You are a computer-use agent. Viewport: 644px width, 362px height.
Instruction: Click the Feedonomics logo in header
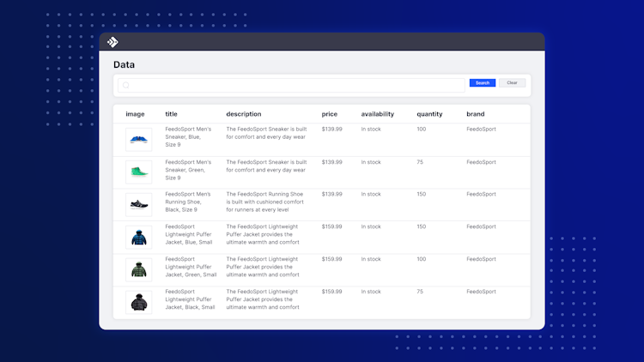click(x=112, y=42)
